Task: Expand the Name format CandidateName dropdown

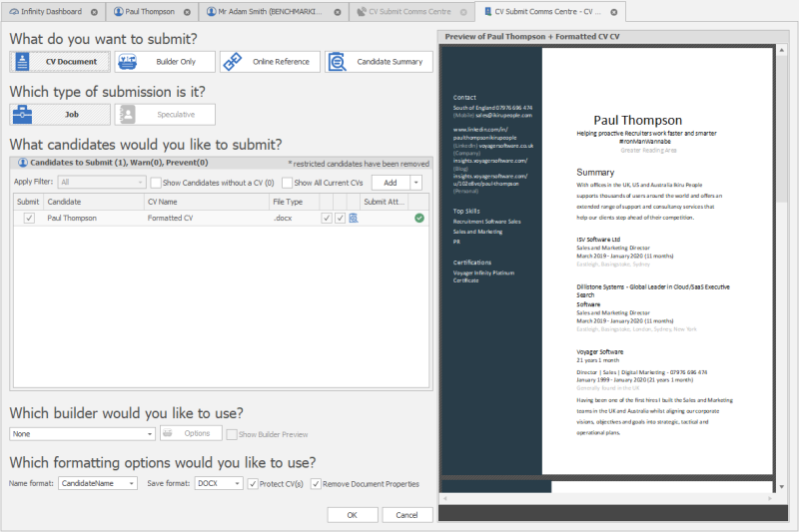Action: tap(98, 483)
